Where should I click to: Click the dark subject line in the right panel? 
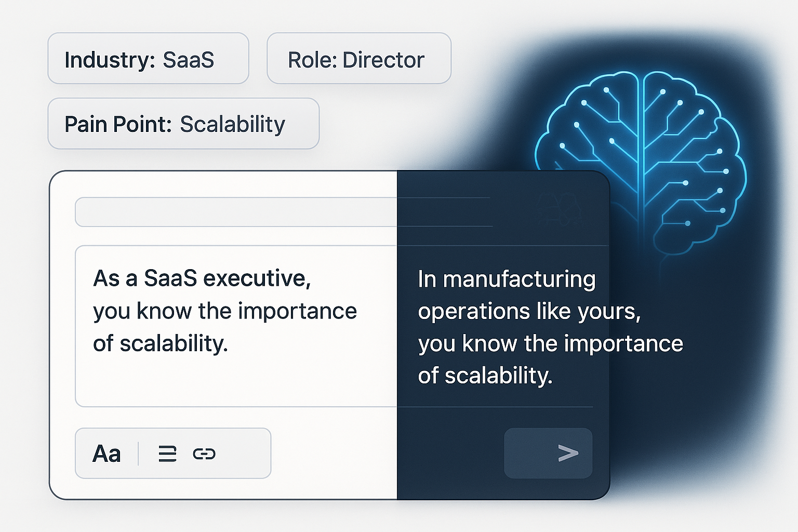tap(445, 212)
